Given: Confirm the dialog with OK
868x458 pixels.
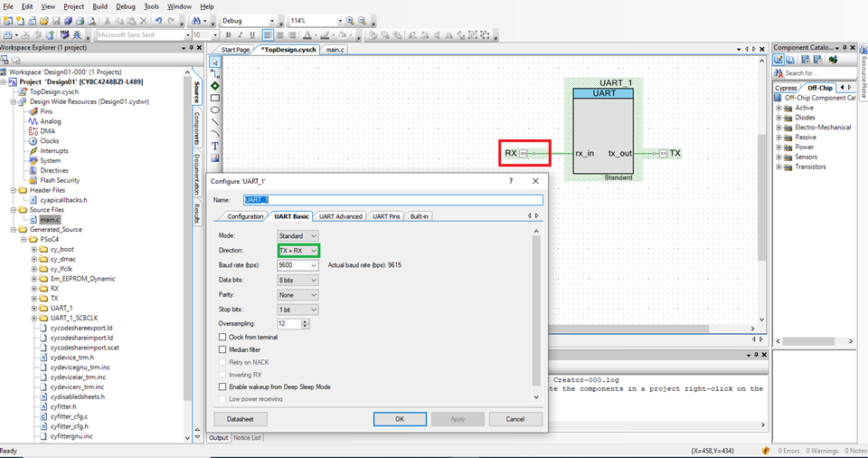Looking at the screenshot, I should (x=400, y=419).
